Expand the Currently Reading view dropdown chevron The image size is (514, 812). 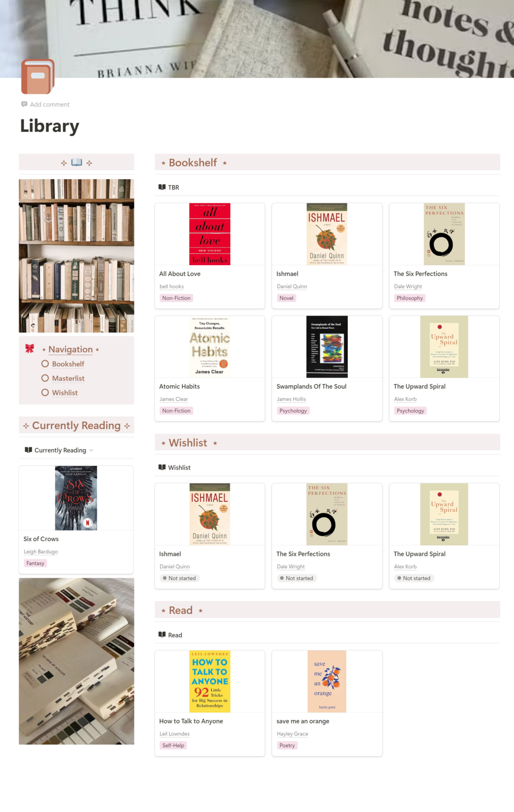coord(91,450)
